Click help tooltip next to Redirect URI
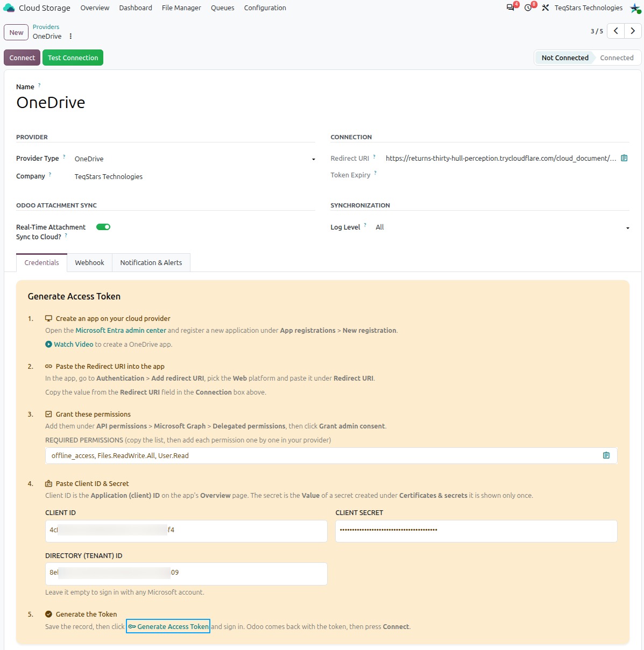 (x=374, y=156)
